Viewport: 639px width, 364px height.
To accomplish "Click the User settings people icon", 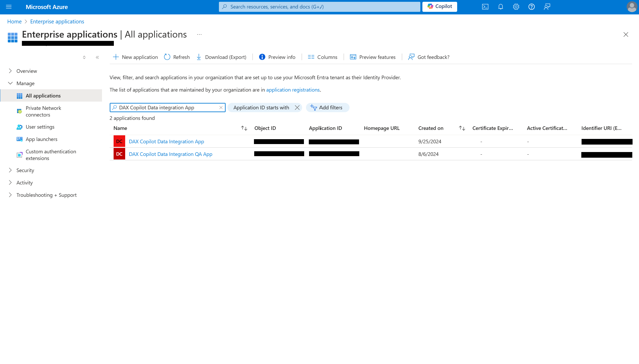I will click(x=20, y=127).
